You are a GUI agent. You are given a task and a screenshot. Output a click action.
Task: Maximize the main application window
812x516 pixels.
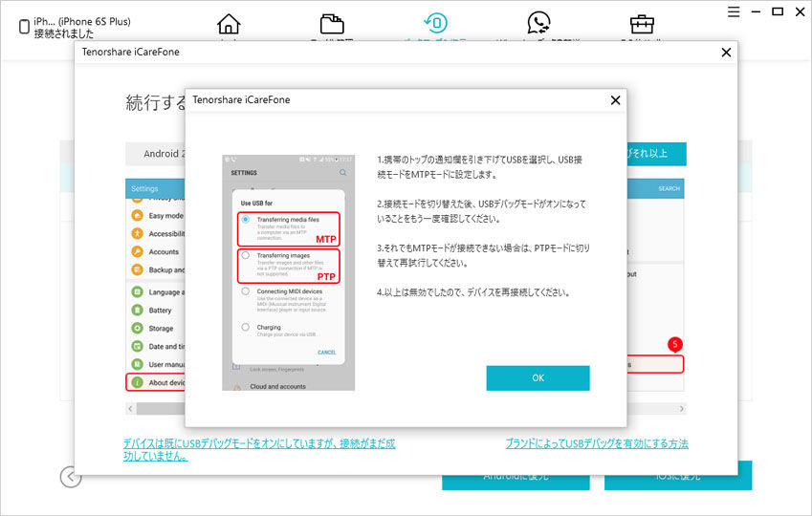(x=778, y=11)
